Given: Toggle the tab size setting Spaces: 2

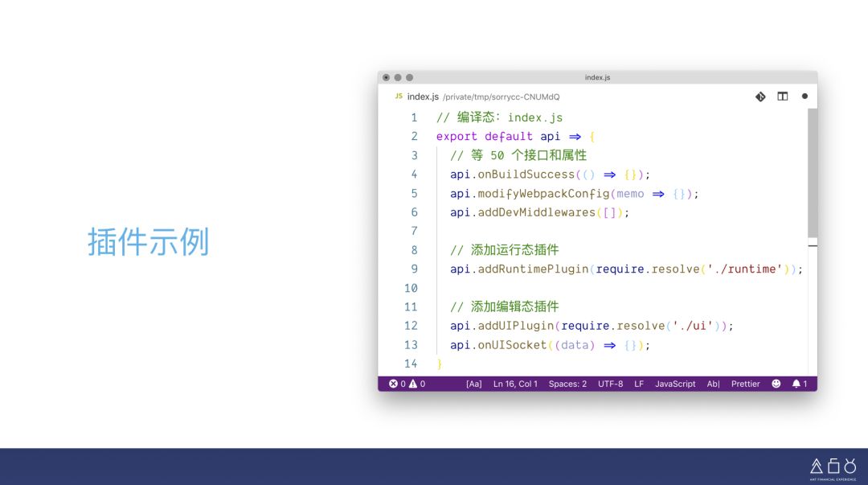Looking at the screenshot, I should 567,384.
